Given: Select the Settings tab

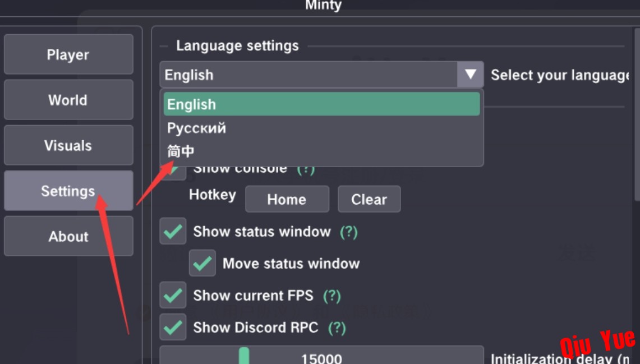Looking at the screenshot, I should click(x=68, y=191).
